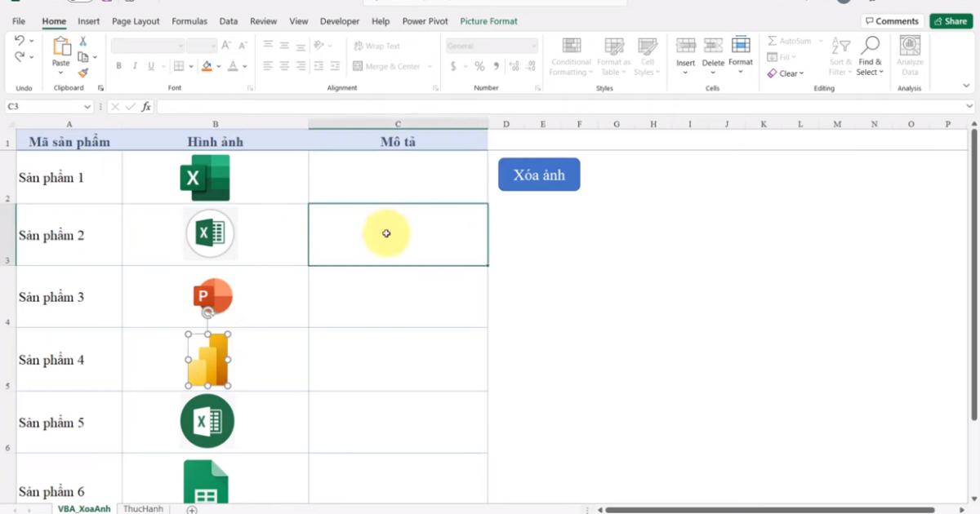The width and height of the screenshot is (980, 514).
Task: Toggle Italic formatting
Action: (x=135, y=66)
